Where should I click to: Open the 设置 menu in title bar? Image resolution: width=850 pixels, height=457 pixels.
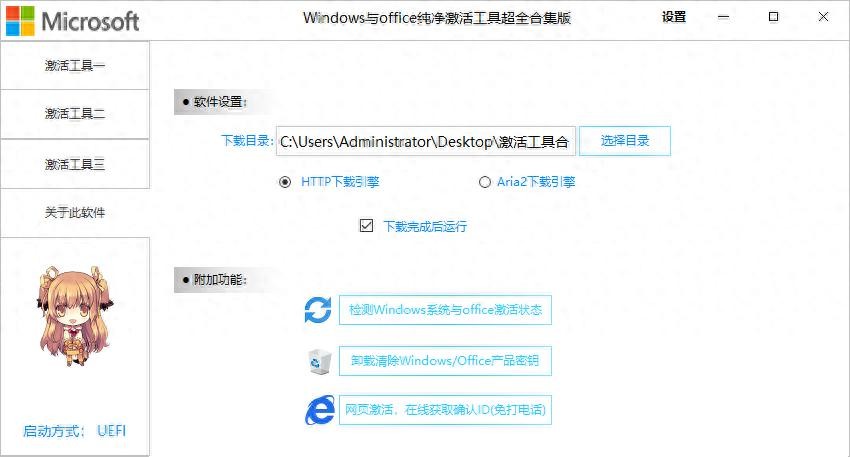coord(674,17)
